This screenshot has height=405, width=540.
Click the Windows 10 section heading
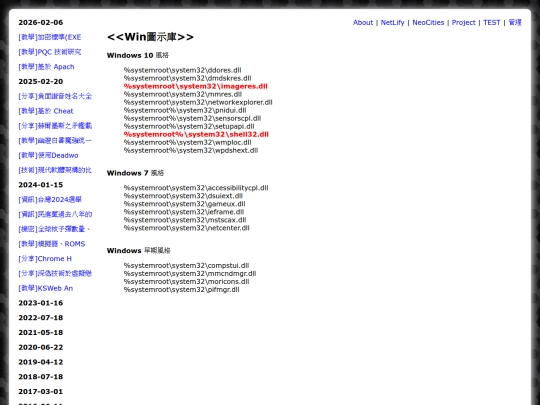click(x=138, y=55)
